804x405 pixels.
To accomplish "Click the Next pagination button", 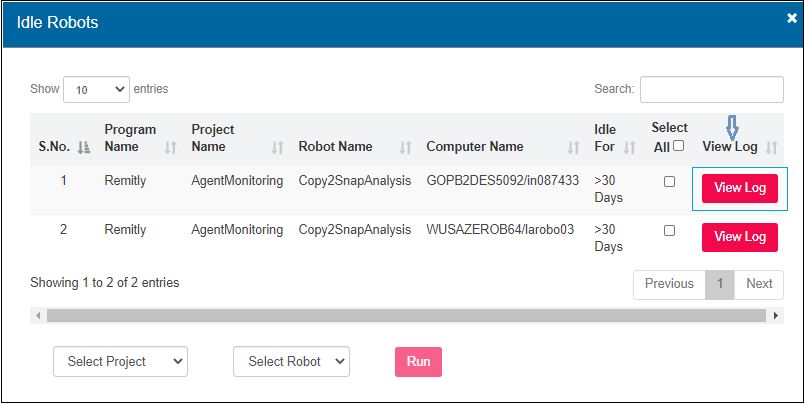I will point(759,284).
